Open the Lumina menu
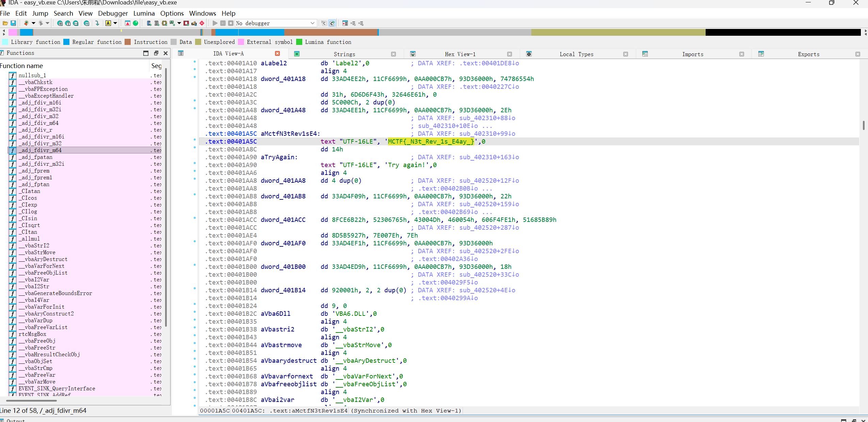Image resolution: width=868 pixels, height=422 pixels. click(x=144, y=13)
